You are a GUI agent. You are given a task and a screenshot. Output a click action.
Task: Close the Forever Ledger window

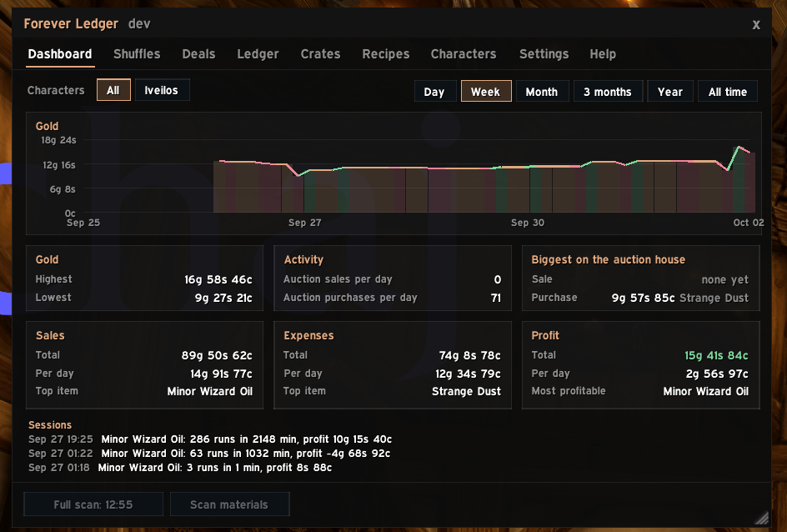coord(756,24)
